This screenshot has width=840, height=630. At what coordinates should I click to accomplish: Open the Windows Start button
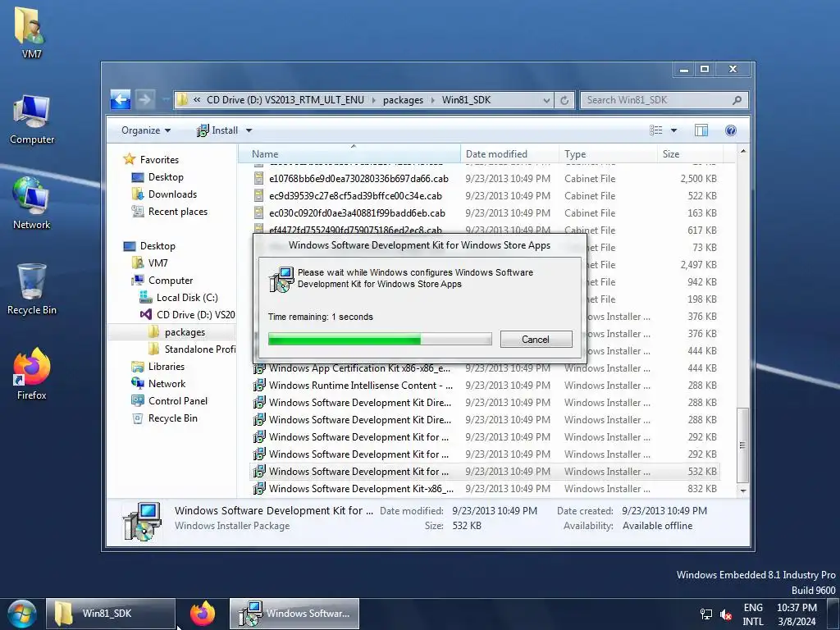coord(22,614)
